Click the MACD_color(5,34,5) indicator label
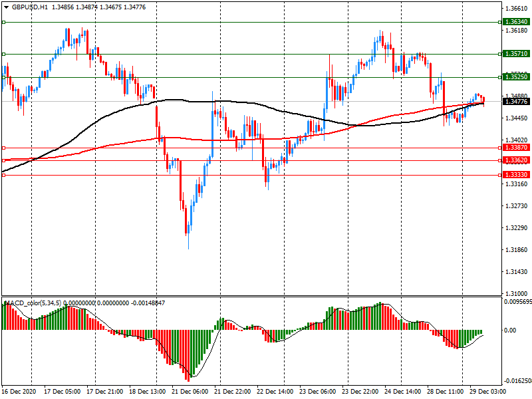Image resolution: width=532 pixels, height=399 pixels. point(33,303)
